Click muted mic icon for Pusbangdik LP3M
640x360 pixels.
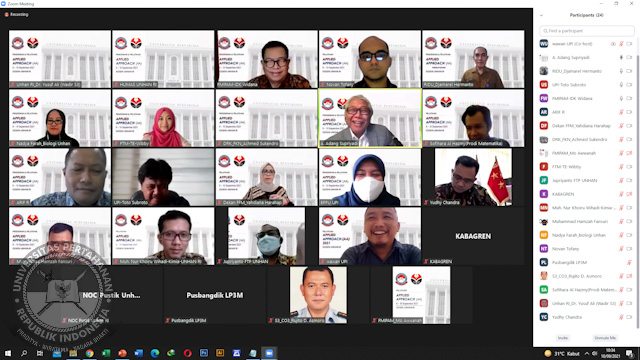tap(629, 262)
